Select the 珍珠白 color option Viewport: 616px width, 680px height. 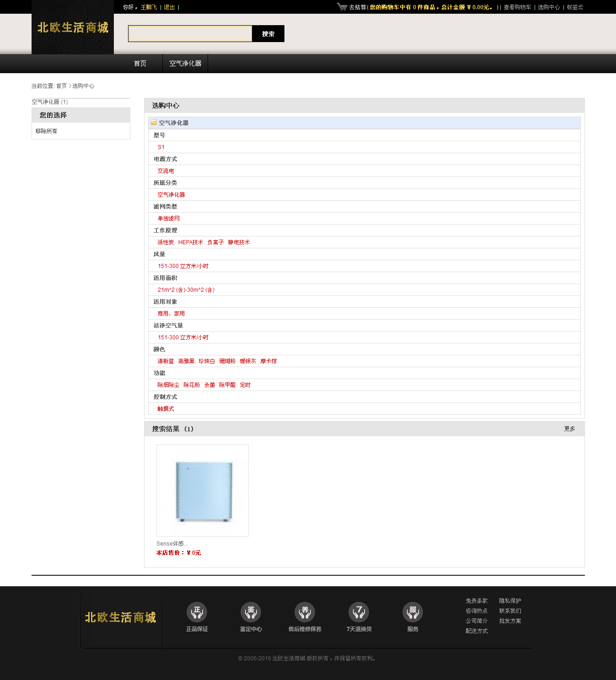(207, 361)
